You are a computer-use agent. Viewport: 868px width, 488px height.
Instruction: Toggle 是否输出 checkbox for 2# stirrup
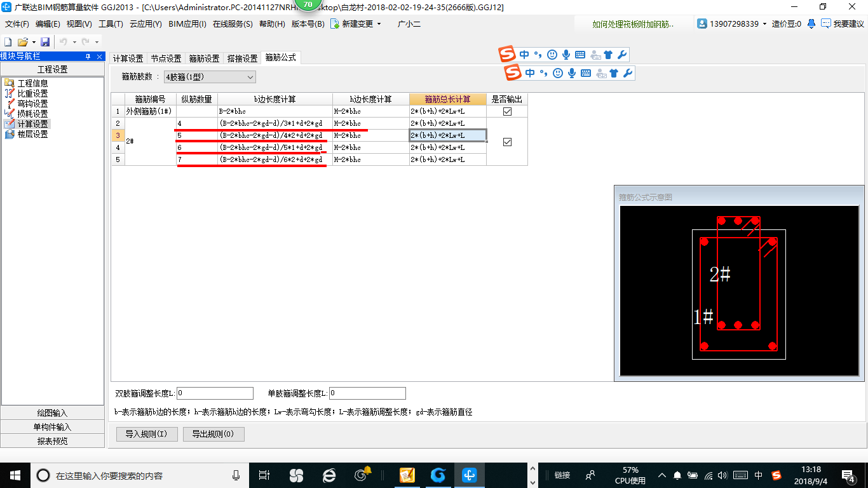click(507, 142)
